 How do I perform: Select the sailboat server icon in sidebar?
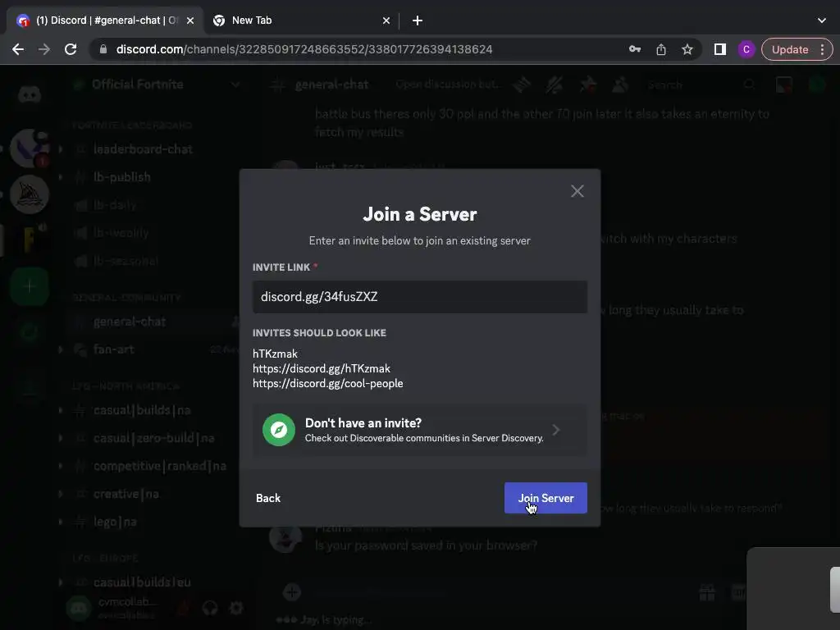(x=30, y=194)
